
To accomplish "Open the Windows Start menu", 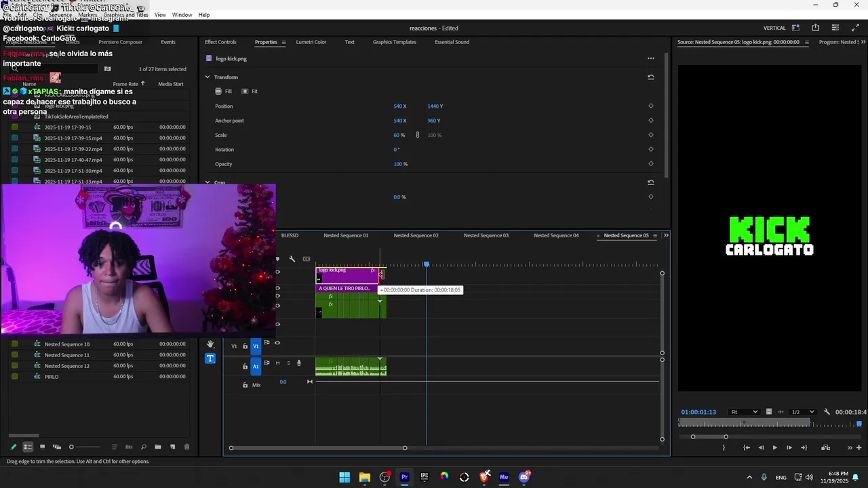I will pyautogui.click(x=344, y=477).
